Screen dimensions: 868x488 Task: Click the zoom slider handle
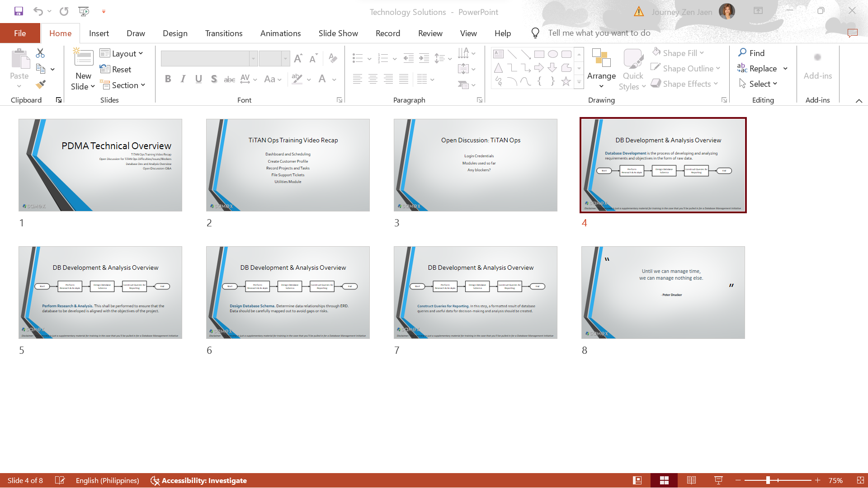pyautogui.click(x=768, y=480)
